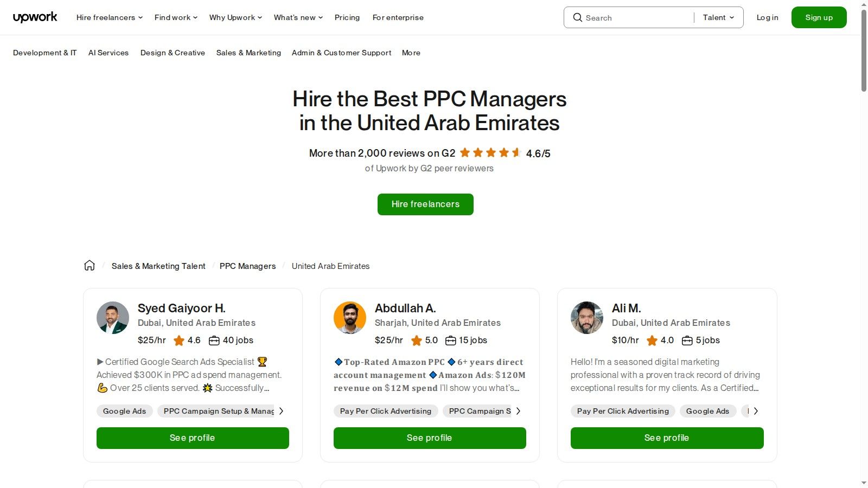
Task: Click the home icon in the breadcrumb
Action: (x=89, y=265)
